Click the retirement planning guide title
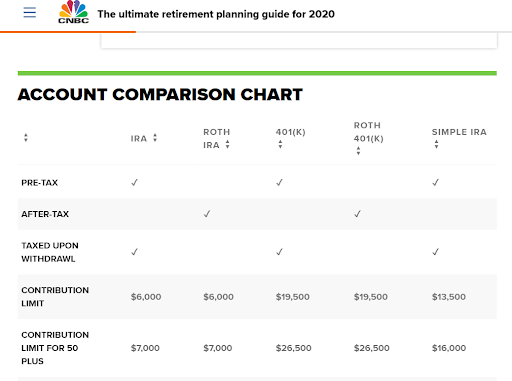Image resolution: width=512 pixels, height=381 pixels. (x=216, y=14)
